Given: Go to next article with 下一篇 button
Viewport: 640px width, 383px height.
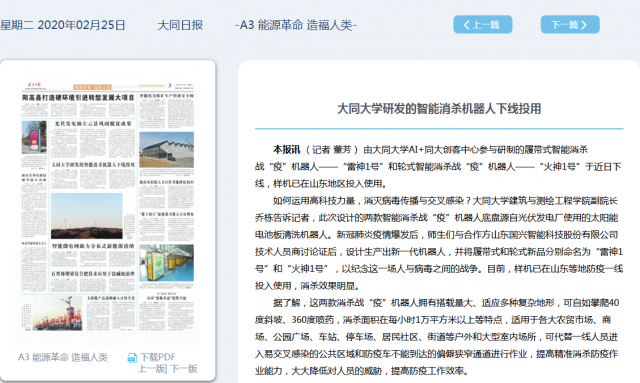Looking at the screenshot, I should (x=570, y=24).
